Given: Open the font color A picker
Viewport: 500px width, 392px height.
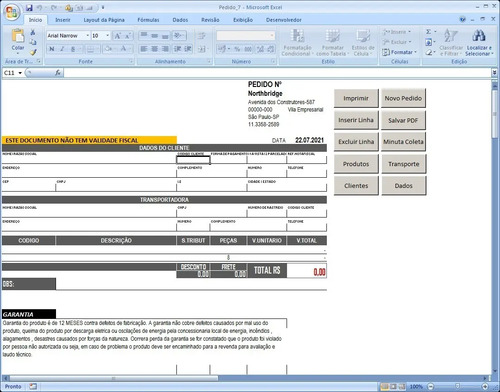Looking at the screenshot, I should [x=123, y=49].
